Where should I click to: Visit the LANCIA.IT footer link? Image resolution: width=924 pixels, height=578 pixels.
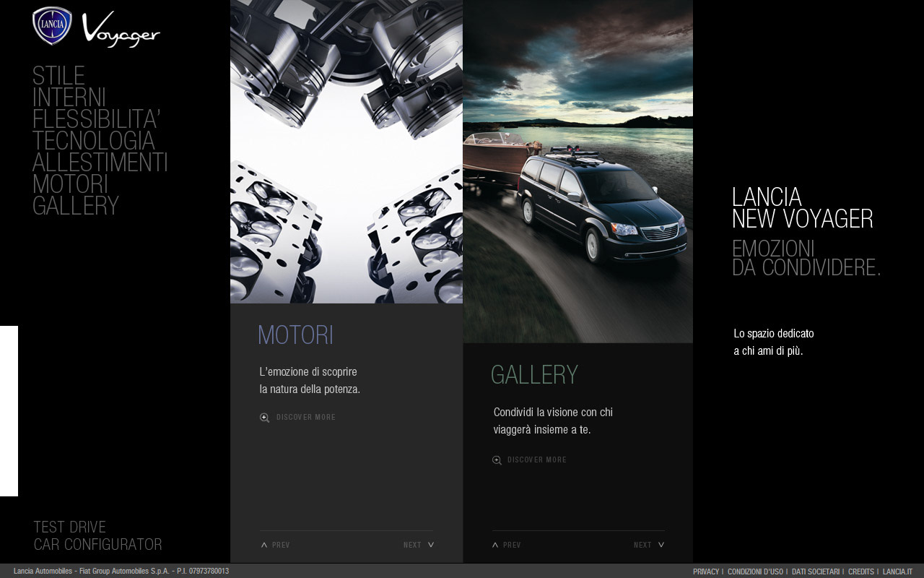coord(897,571)
